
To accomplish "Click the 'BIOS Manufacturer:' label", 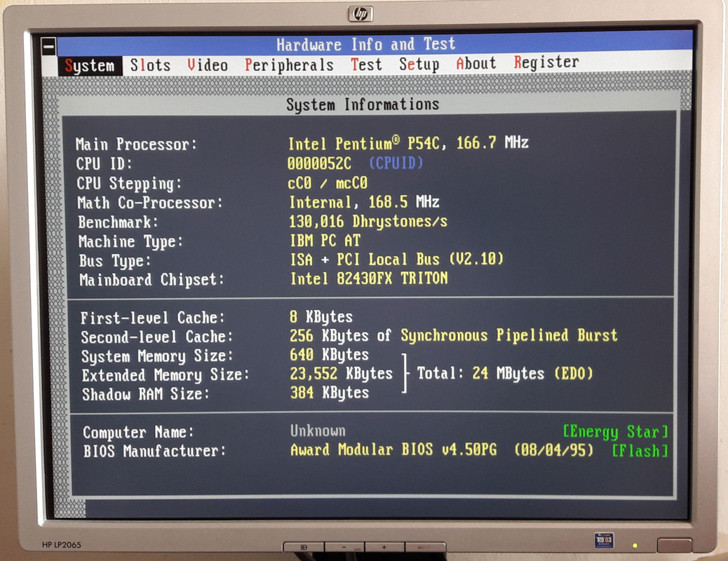I will click(x=154, y=452).
